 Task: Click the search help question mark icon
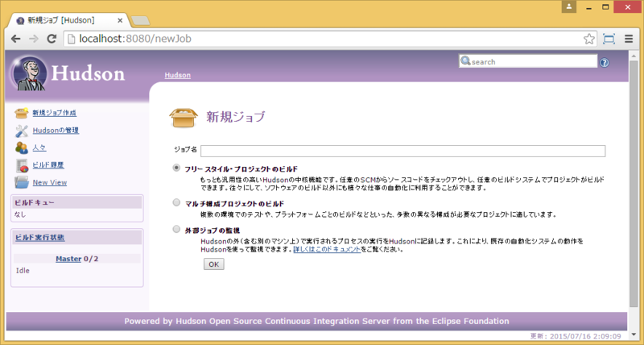coord(605,63)
